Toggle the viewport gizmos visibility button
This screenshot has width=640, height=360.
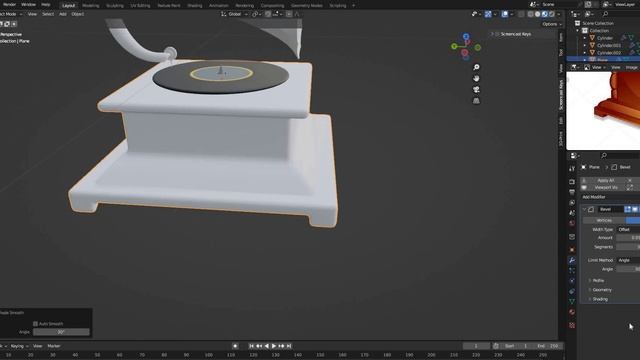(x=488, y=14)
